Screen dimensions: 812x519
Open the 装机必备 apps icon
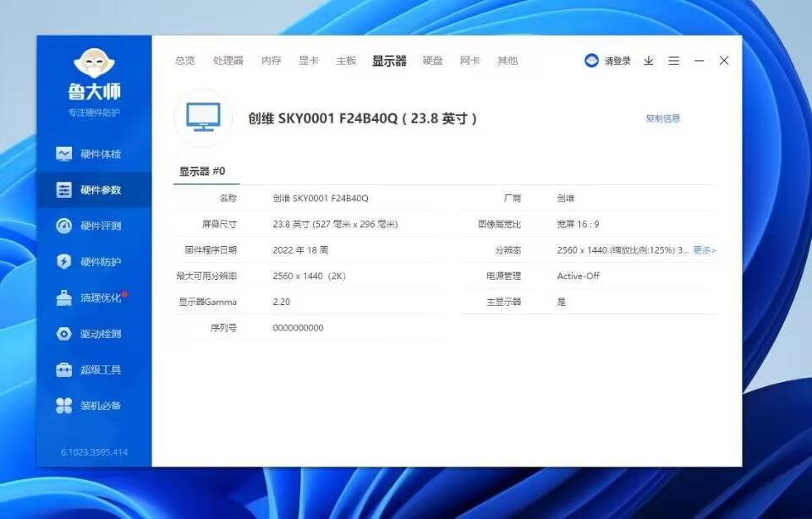pyautogui.click(x=63, y=406)
